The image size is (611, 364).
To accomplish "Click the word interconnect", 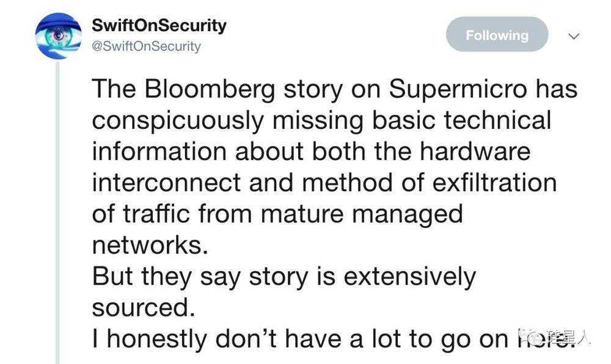I will [x=166, y=183].
